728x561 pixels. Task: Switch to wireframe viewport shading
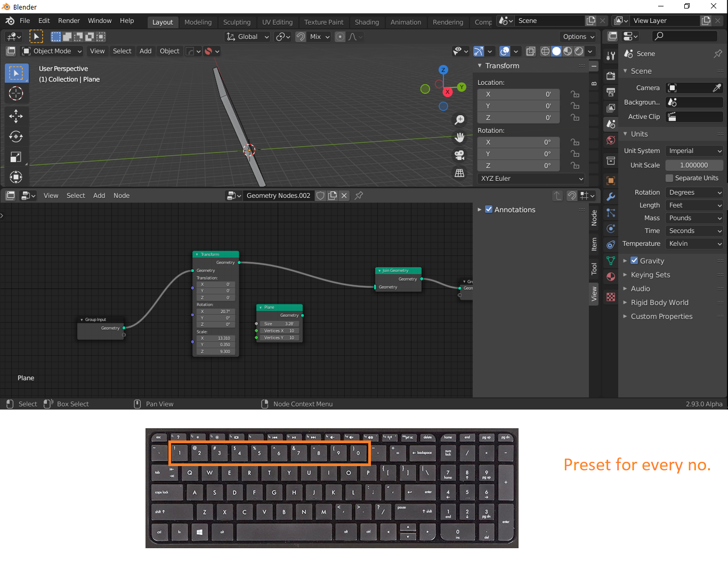[545, 51]
